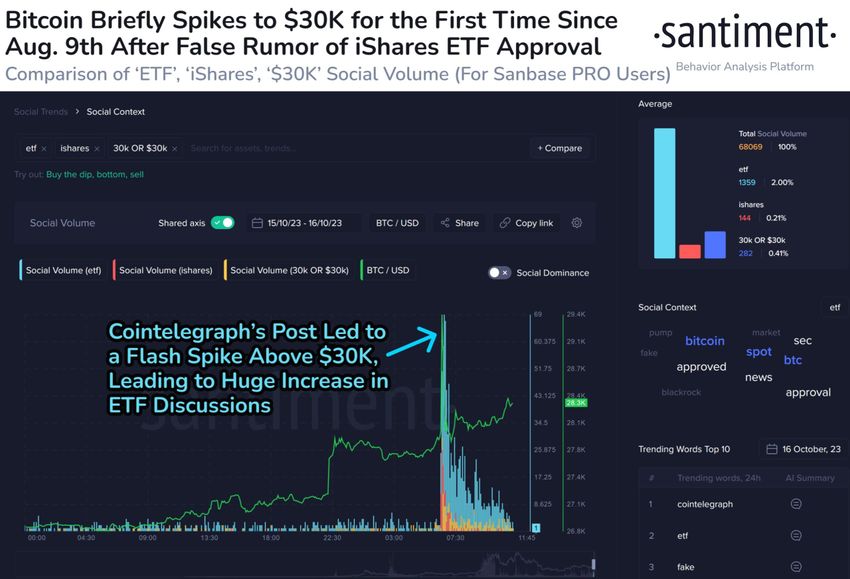850x579 pixels.
Task: Click the Share icon above the chart
Action: [x=445, y=223]
